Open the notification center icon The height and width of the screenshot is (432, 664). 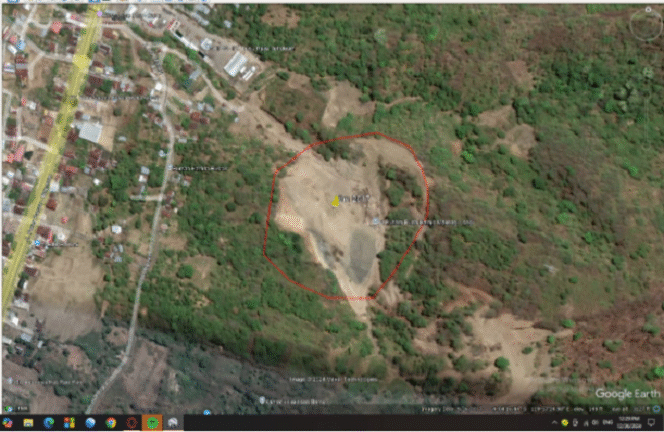[x=651, y=423]
